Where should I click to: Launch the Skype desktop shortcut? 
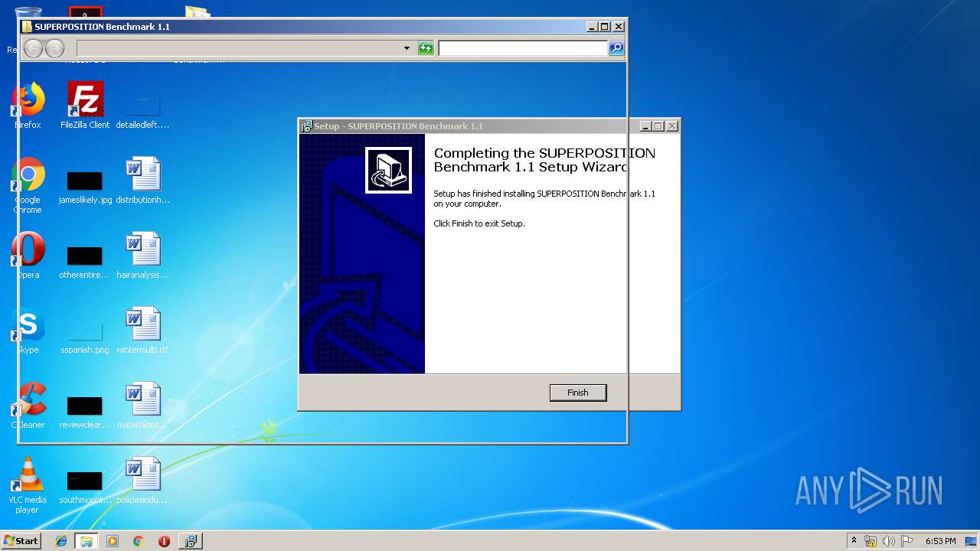(x=28, y=331)
